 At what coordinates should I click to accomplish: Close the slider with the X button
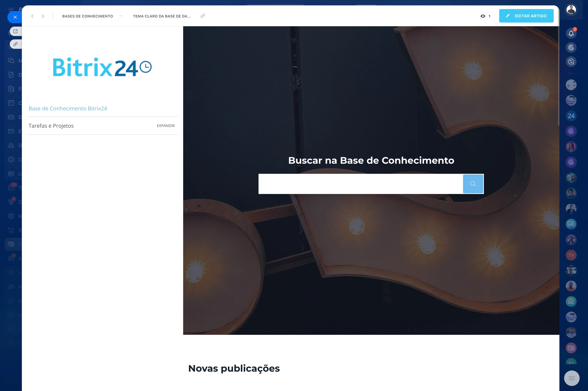click(x=15, y=17)
